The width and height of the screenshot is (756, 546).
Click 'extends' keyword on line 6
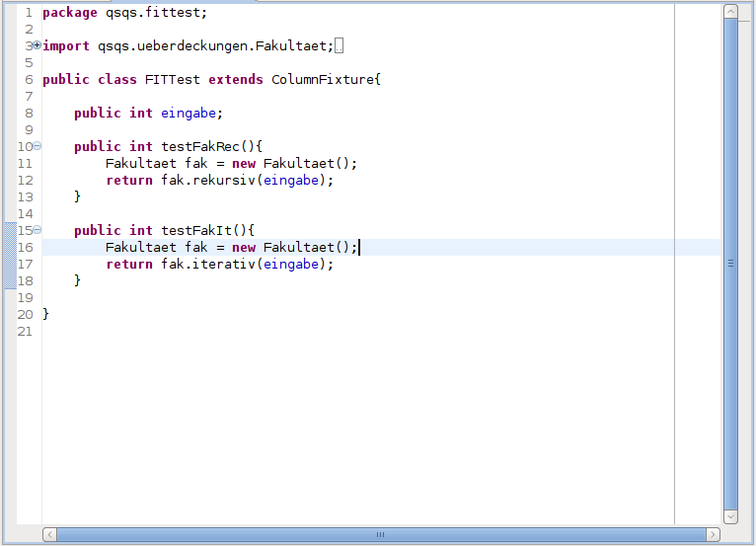[x=236, y=80]
